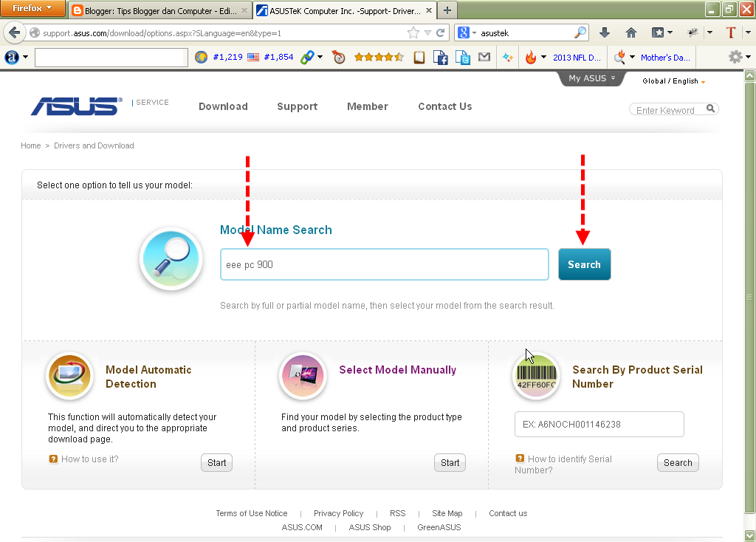Open Alexa toolbar settings gear icon
Screen dimensions: 756x542
(735, 57)
